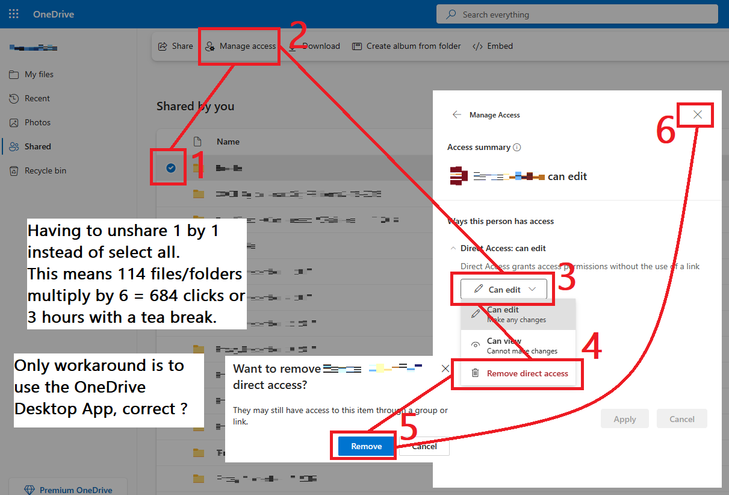Select Can view Cannot make changes option

click(x=518, y=345)
